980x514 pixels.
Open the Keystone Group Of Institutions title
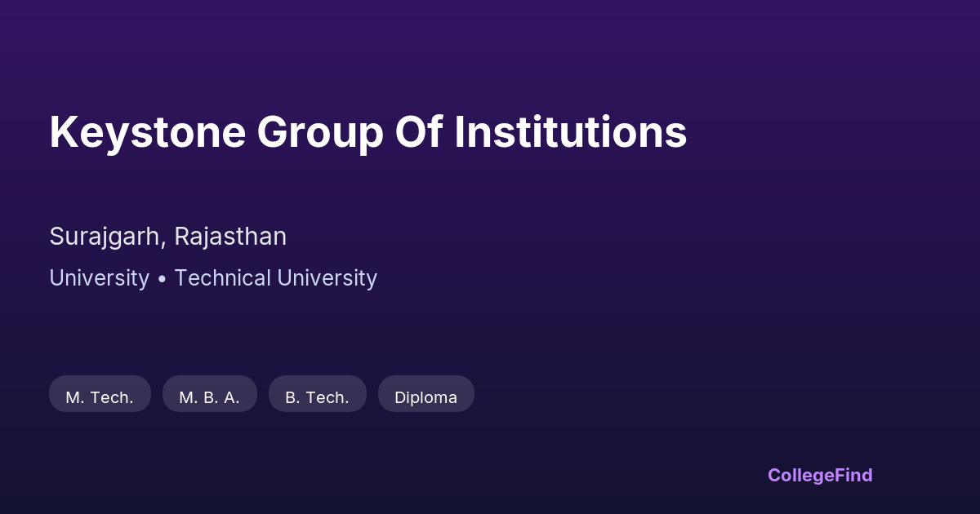tap(367, 132)
